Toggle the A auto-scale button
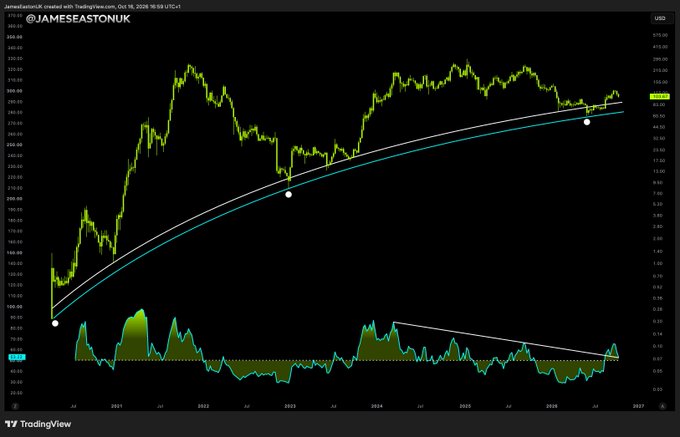Screen dimensions: 680x437 (662, 406)
